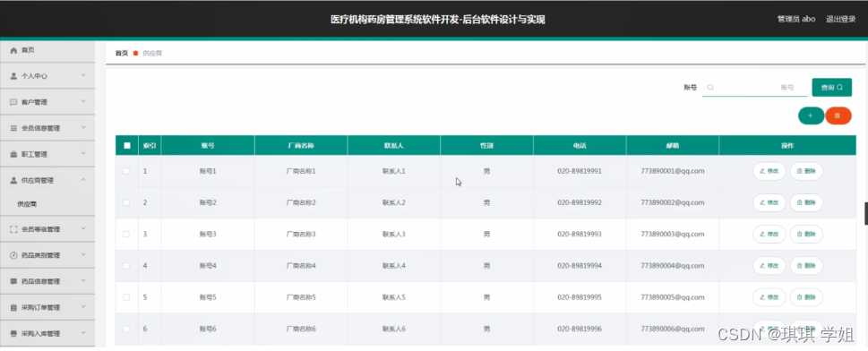
Task: Expand the 个人中心 chevron
Action: (x=83, y=75)
